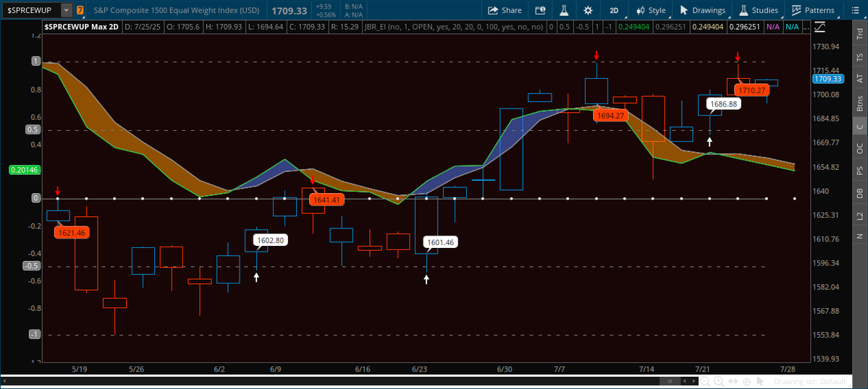Open the quick chart alert icon
Viewport: 868px width, 389px height.
[x=540, y=10]
